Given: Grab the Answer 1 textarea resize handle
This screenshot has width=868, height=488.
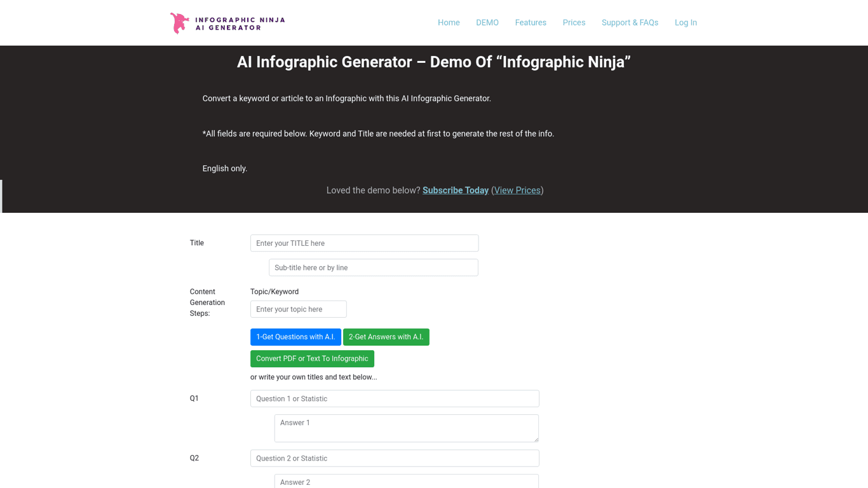Looking at the screenshot, I should [536, 440].
